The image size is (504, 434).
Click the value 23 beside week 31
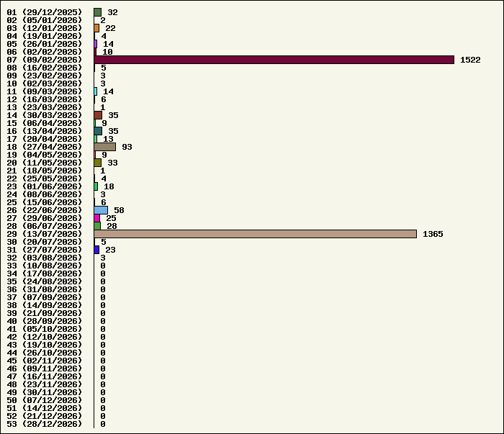(x=110, y=250)
